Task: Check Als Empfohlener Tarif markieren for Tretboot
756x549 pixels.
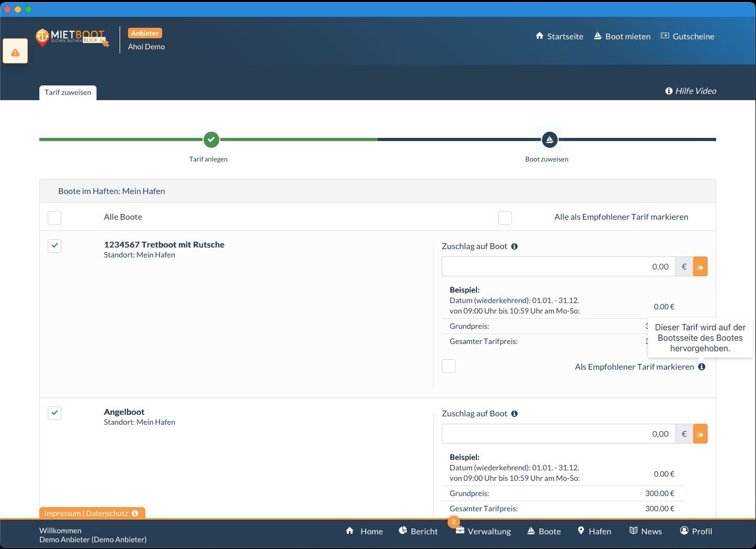Action: point(449,366)
